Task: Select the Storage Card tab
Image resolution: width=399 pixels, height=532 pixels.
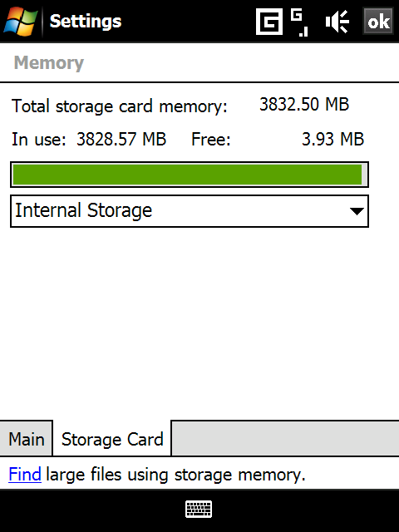Action: click(112, 438)
